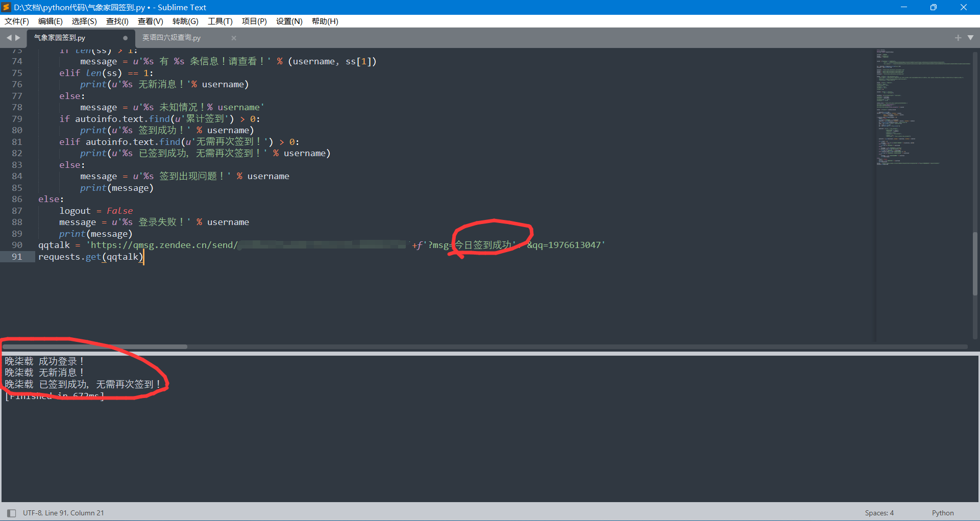Click '已签到成功' print statement on line 82
Image resolution: width=980 pixels, height=521 pixels.
click(205, 153)
